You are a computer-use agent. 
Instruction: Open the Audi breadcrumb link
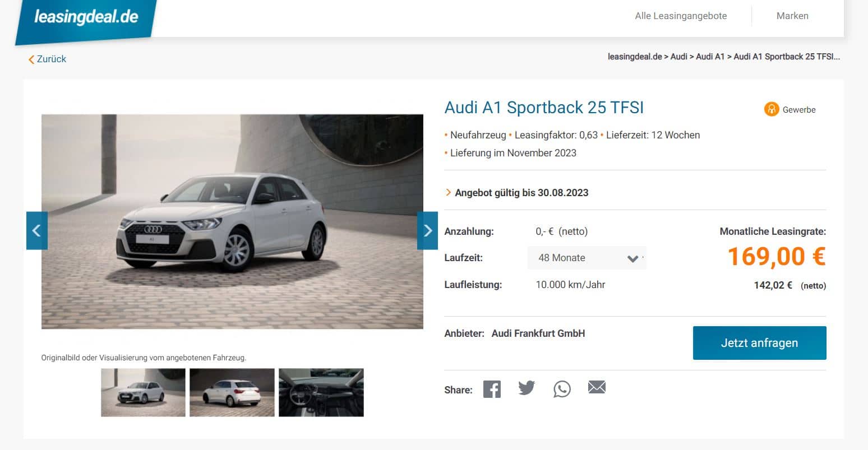coord(678,57)
